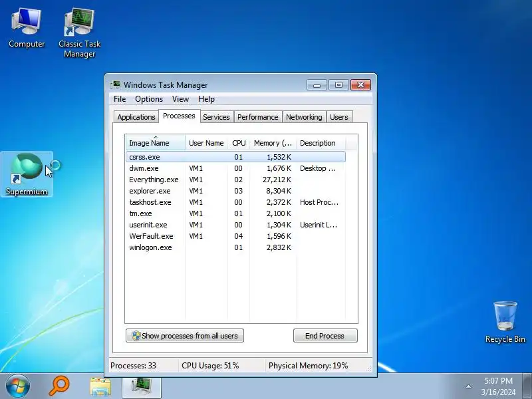Click the End Process button

[325, 336]
